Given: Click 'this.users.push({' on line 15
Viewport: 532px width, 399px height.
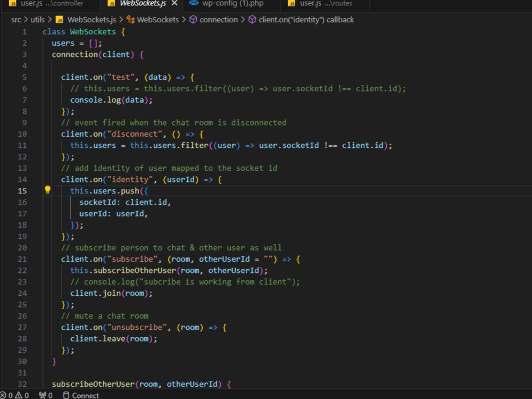Looking at the screenshot, I should pos(109,191).
